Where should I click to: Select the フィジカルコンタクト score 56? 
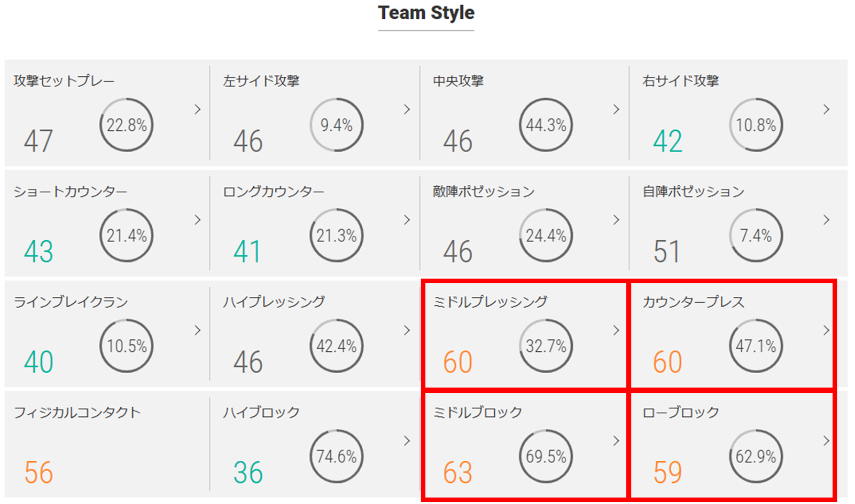(38, 472)
